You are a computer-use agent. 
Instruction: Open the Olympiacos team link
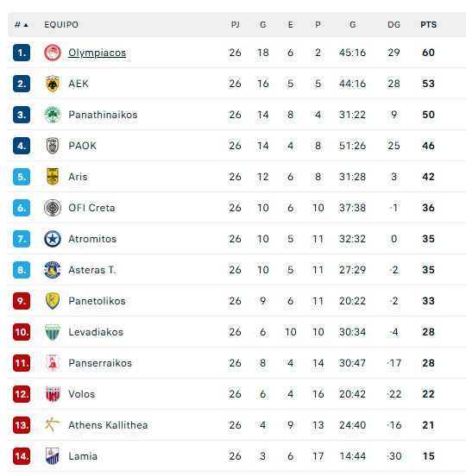[x=97, y=53]
